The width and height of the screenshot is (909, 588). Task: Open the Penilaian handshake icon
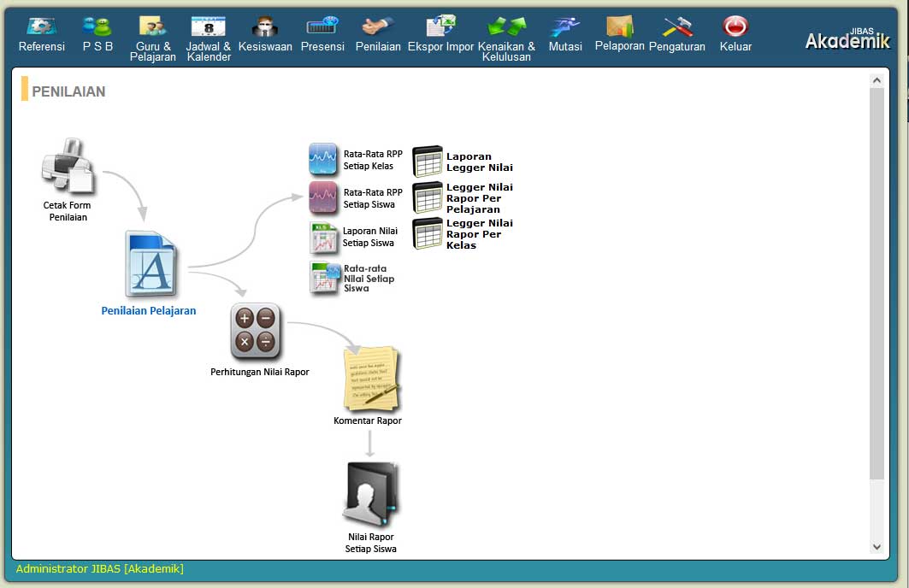pyautogui.click(x=378, y=26)
